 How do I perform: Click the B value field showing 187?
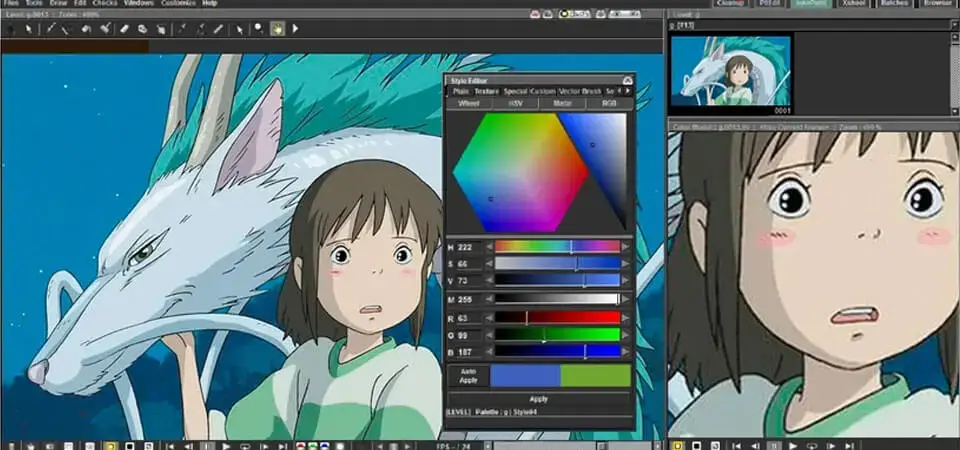coord(469,352)
